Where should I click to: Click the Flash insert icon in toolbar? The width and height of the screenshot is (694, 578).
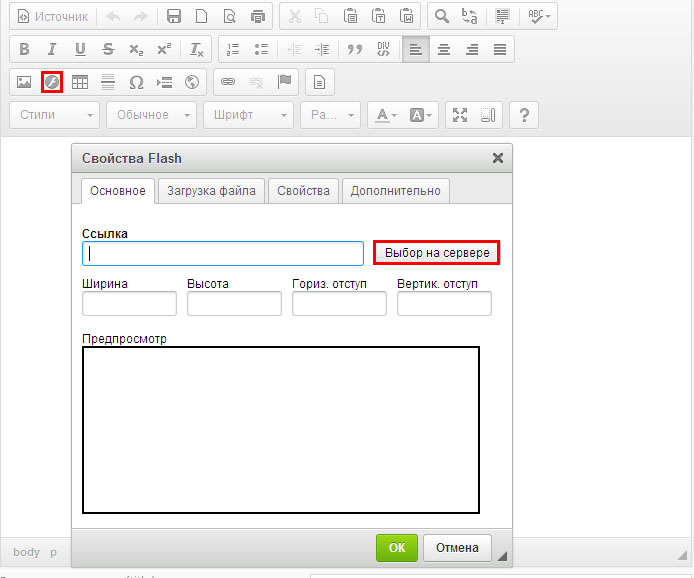point(52,82)
